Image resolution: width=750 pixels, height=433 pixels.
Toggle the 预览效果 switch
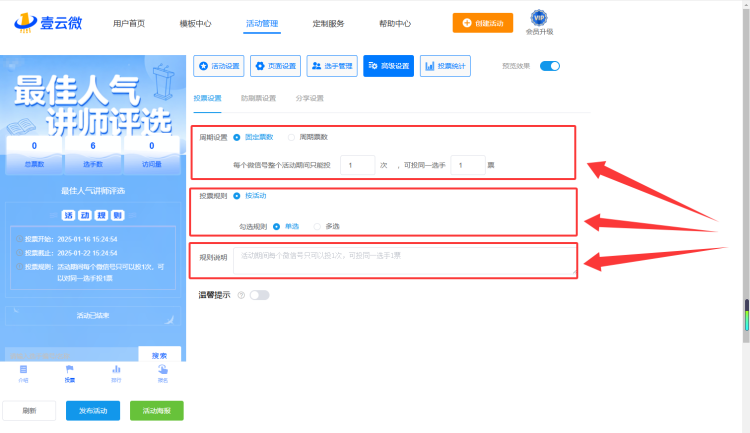tap(550, 66)
